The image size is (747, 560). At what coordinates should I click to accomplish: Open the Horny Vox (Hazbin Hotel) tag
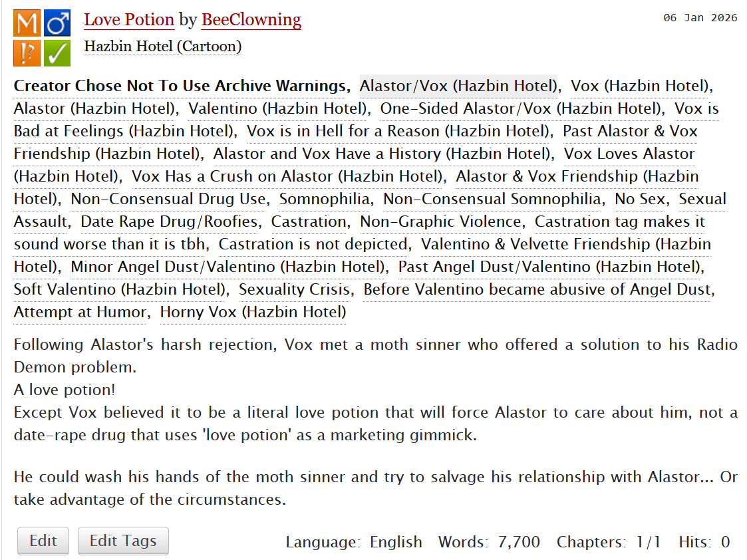click(253, 312)
